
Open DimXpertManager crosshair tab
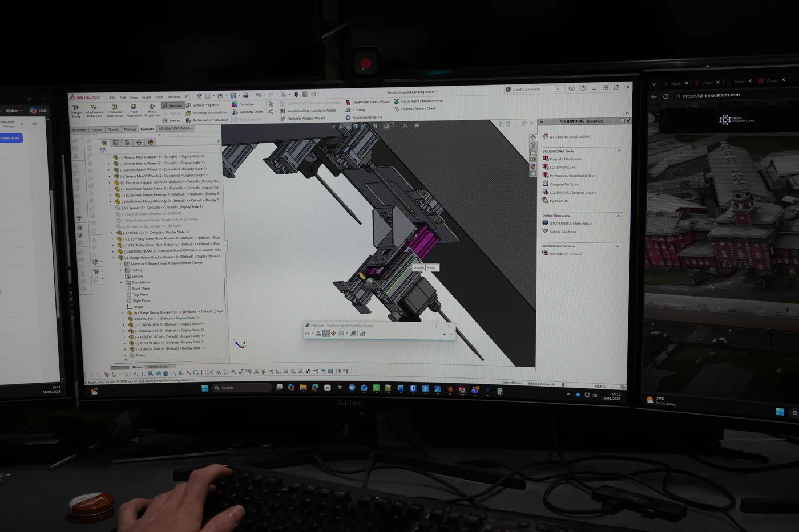[139, 143]
